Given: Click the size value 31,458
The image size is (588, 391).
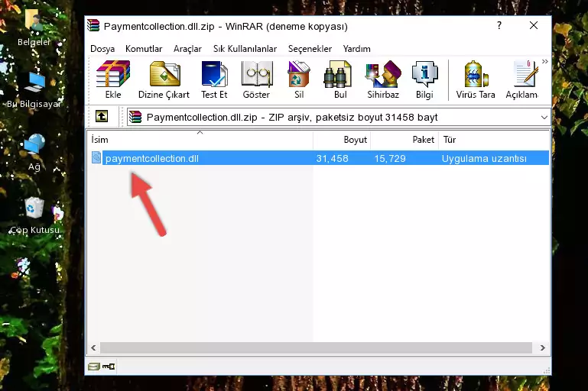Looking at the screenshot, I should 332,158.
